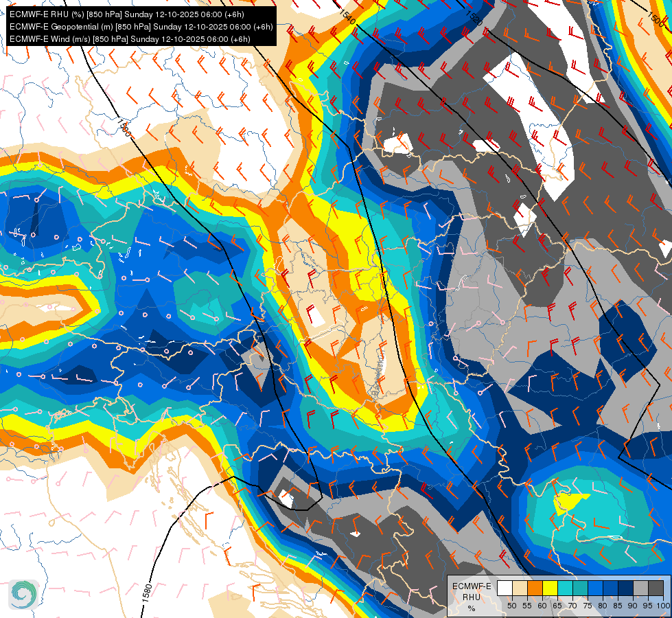Viewport: 672px width, 618px height.
Task: Click the legend tick value '90'
Action: tap(633, 606)
